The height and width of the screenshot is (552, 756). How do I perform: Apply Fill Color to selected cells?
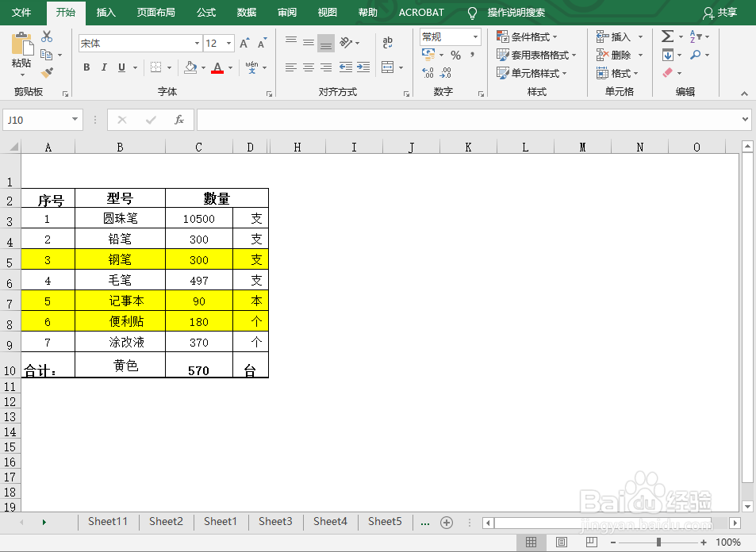pyautogui.click(x=192, y=67)
